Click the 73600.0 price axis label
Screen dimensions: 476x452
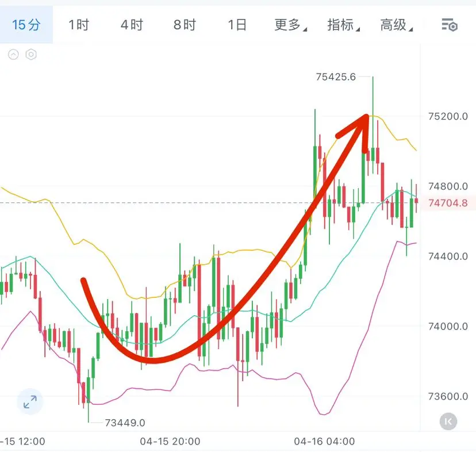(448, 396)
